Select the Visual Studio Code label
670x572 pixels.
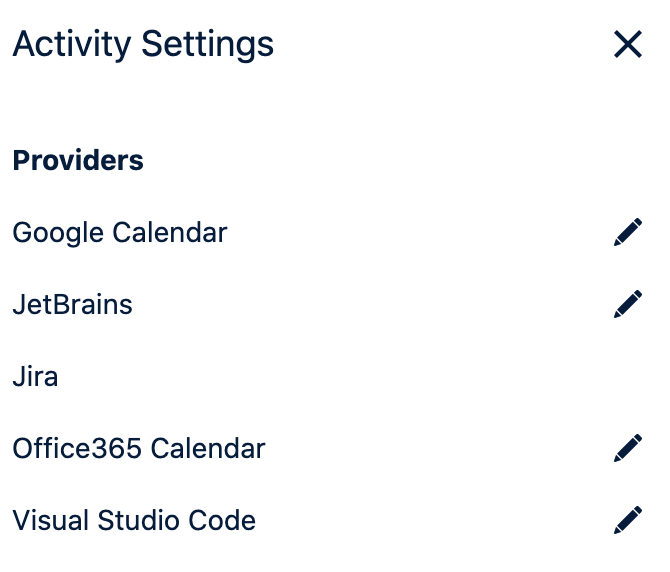coord(134,520)
